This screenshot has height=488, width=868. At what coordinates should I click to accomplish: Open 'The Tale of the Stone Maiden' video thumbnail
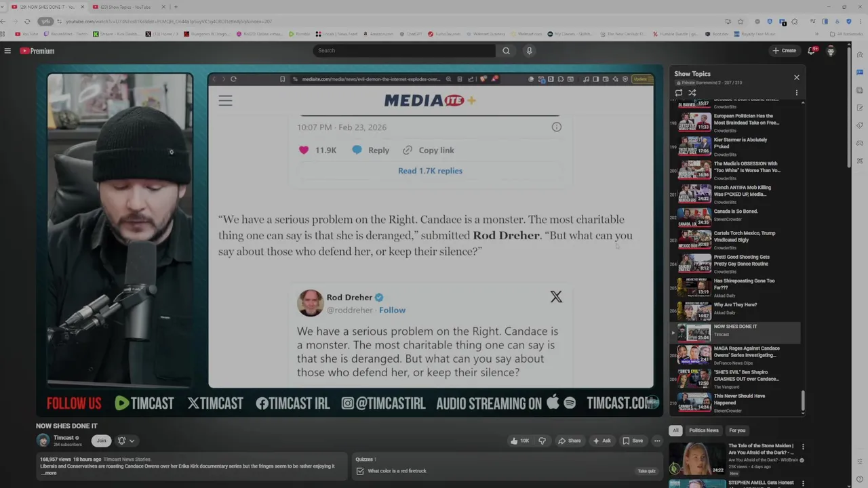[697, 459]
